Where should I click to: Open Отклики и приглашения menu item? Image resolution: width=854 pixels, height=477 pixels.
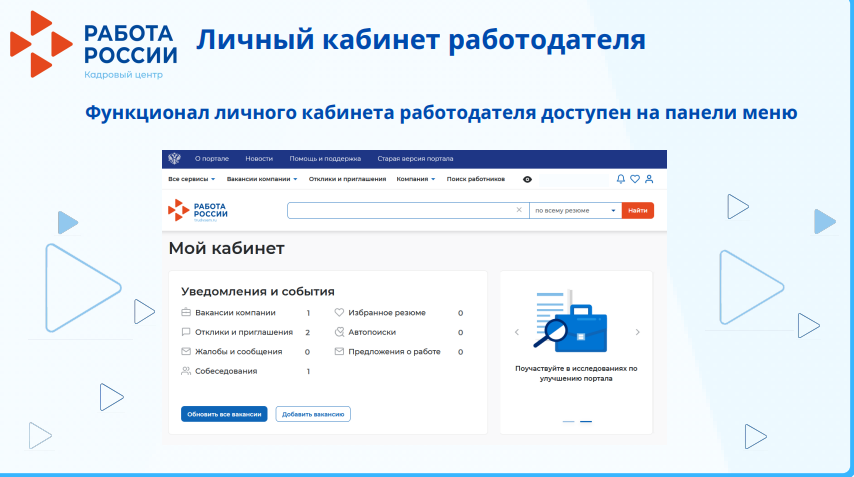coord(347,179)
